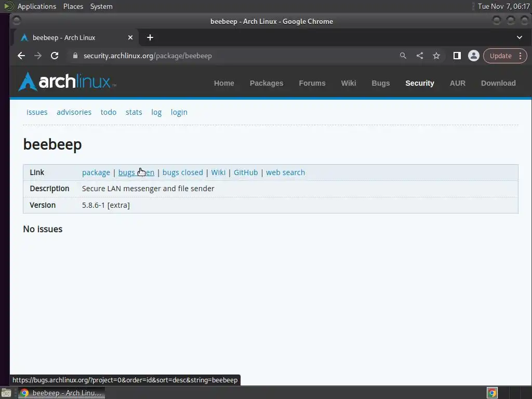Click the beebeep taskbar window button
The height and width of the screenshot is (399, 532).
point(62,393)
